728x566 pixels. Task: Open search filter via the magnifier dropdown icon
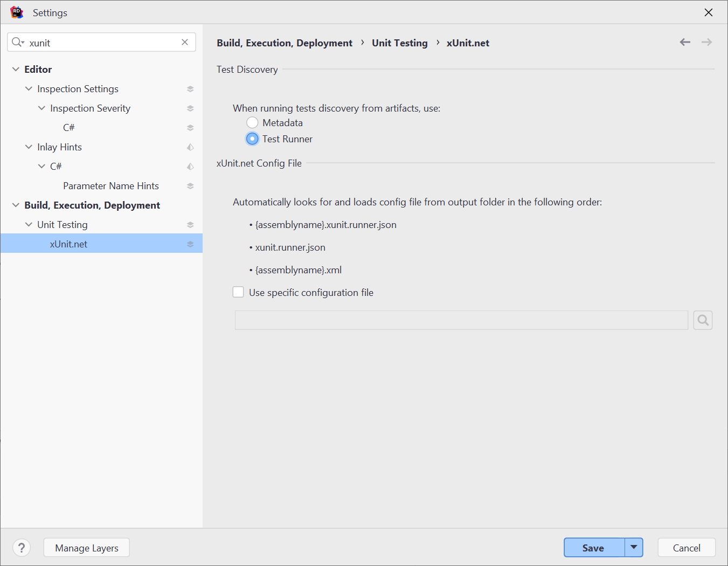17,42
